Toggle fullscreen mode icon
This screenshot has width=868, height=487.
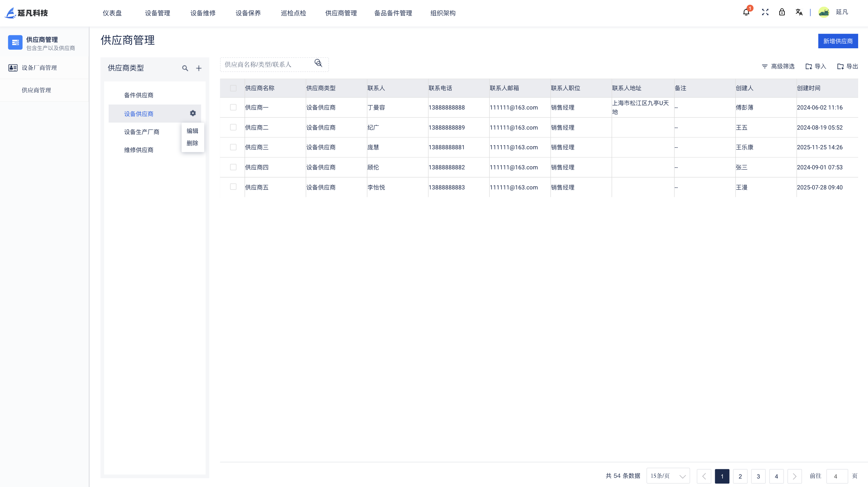(x=765, y=13)
